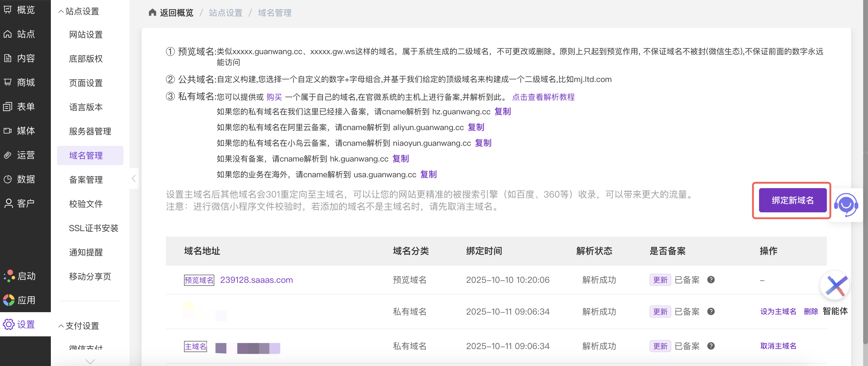Image resolution: width=868 pixels, height=366 pixels.
Task: Click help question mark in 预览域名 row
Action: [x=711, y=280]
